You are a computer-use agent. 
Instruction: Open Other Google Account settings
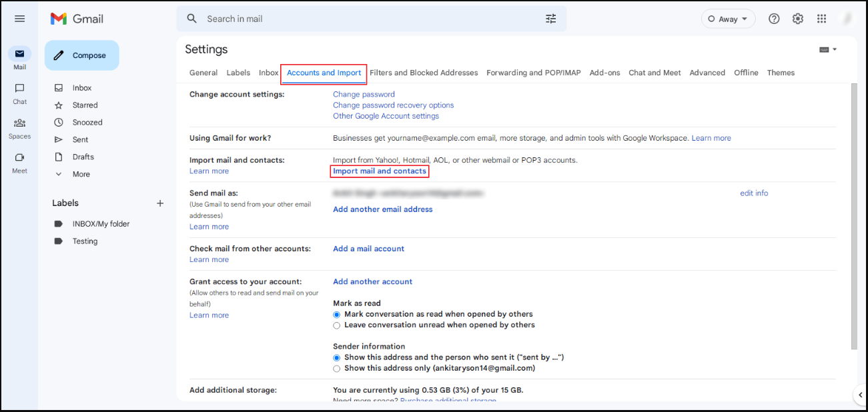pyautogui.click(x=386, y=116)
